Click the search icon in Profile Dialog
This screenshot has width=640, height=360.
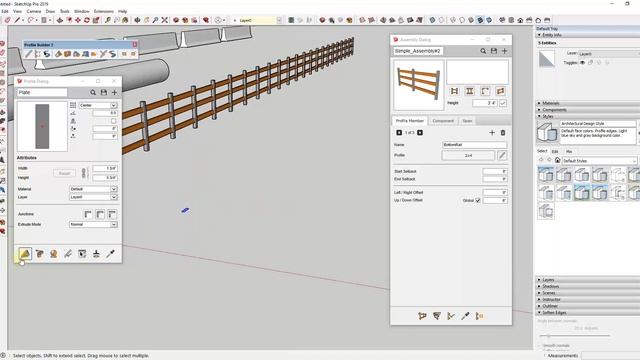click(x=93, y=93)
